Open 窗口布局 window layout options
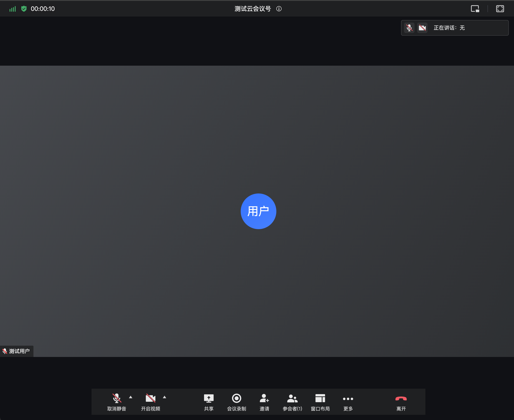 pos(320,402)
